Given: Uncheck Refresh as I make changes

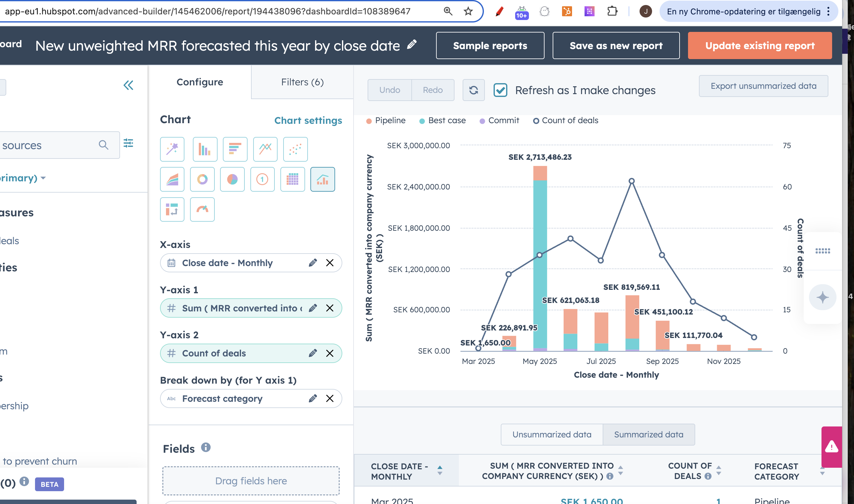Looking at the screenshot, I should click(x=500, y=90).
